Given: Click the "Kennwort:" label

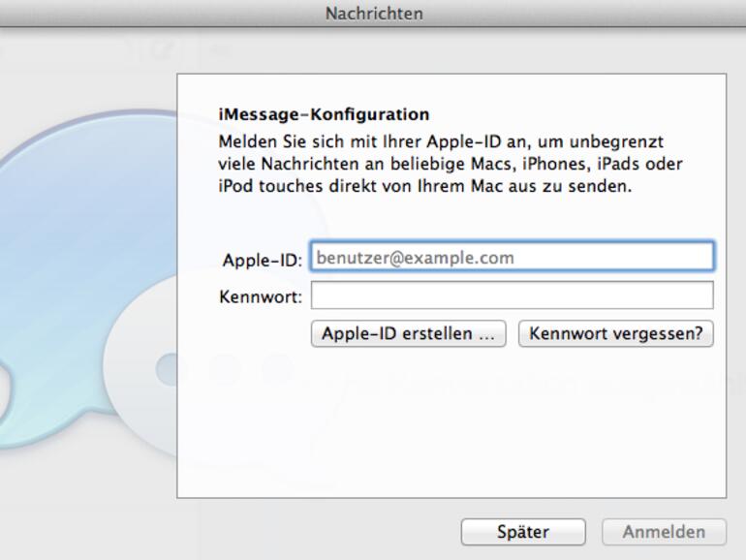Looking at the screenshot, I should point(261,296).
